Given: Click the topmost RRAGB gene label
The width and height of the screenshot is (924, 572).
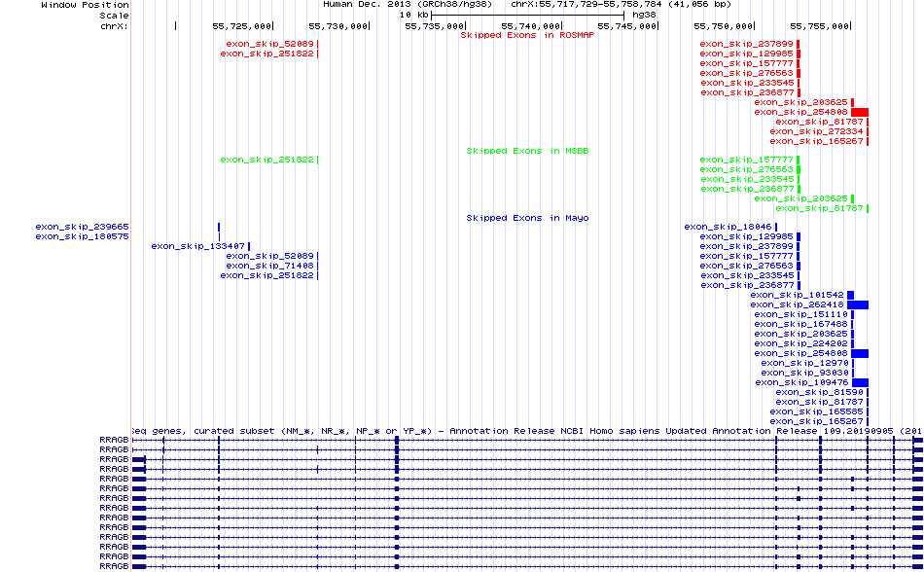Looking at the screenshot, I should pyautogui.click(x=114, y=440).
